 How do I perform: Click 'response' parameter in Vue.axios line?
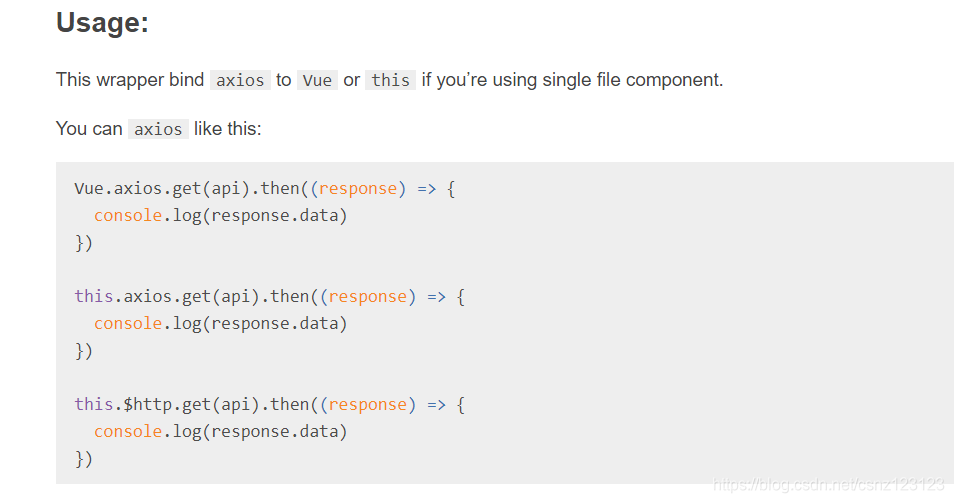[x=358, y=189]
